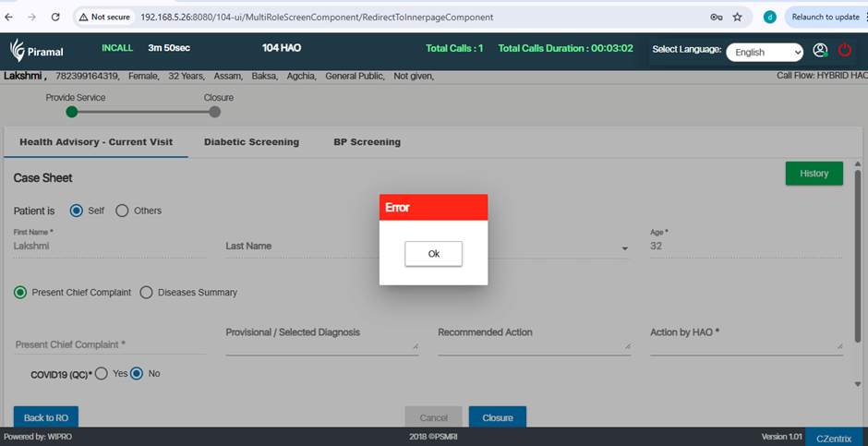
Task: Bookmark page using the star icon
Action: point(737,17)
